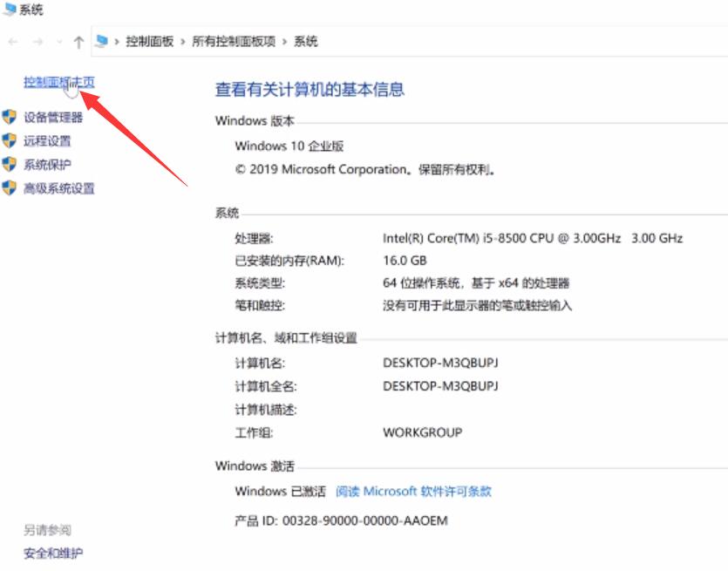Click shield icon beside 系统保护
728x571 pixels.
point(10,165)
